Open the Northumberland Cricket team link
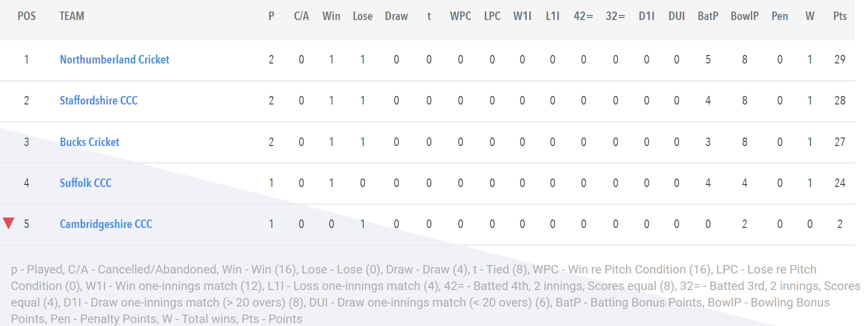This screenshot has height=326, width=868. [x=115, y=59]
